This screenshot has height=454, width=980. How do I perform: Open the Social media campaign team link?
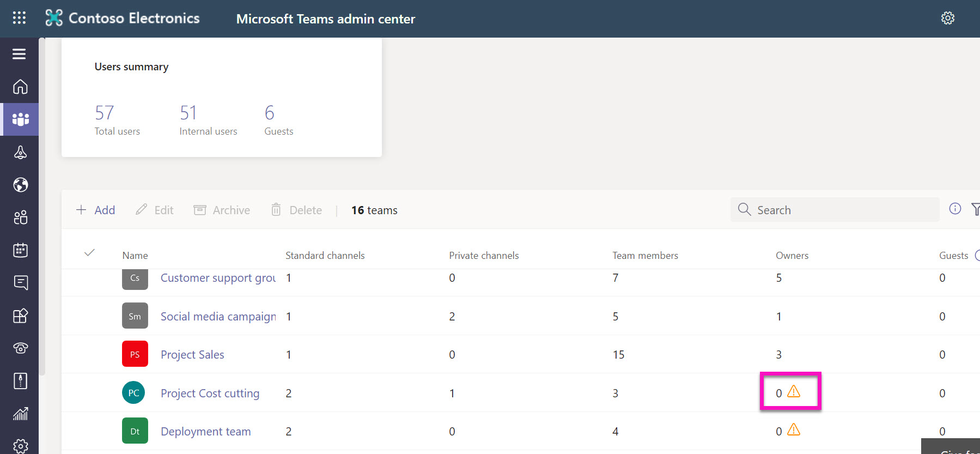pyautogui.click(x=218, y=317)
